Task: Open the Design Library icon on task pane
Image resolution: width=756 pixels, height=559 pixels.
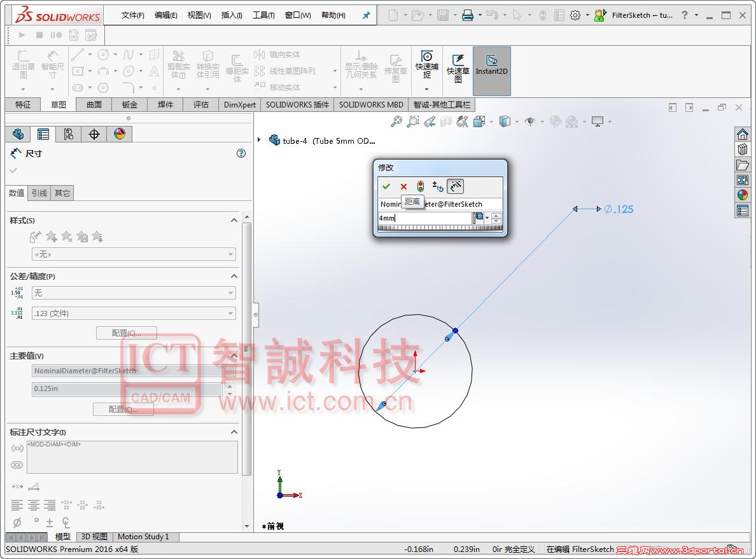Action: point(743,149)
